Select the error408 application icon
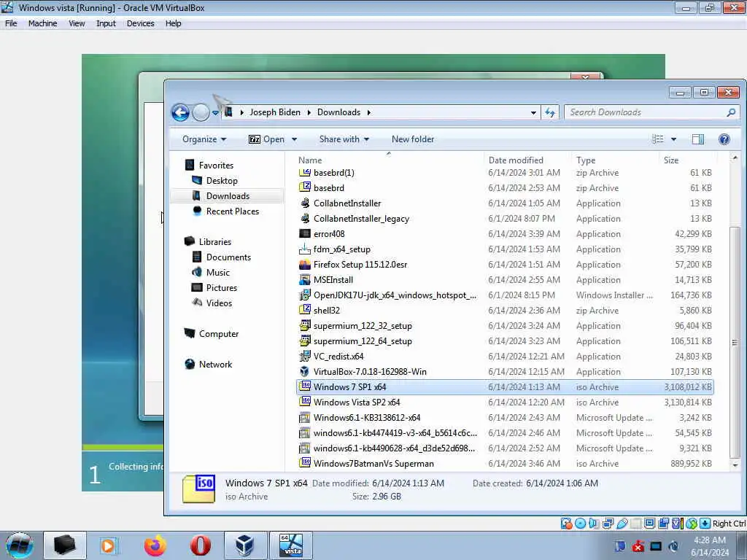Viewport: 747px width, 560px height. click(x=304, y=234)
